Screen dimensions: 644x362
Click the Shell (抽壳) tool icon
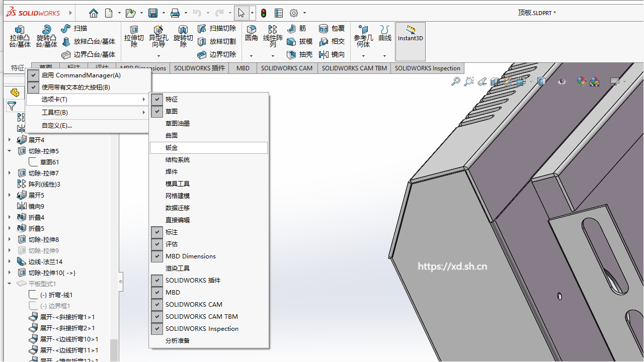[x=291, y=54]
